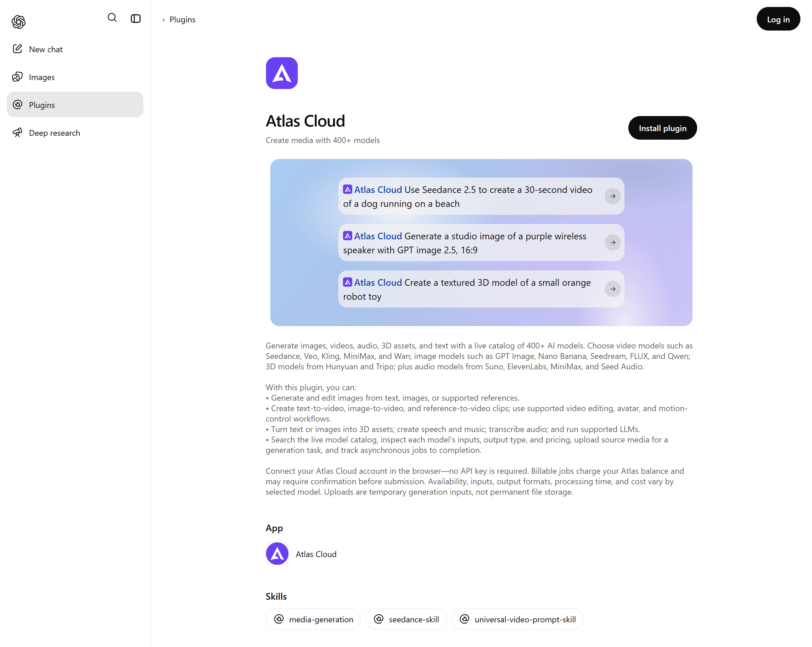The width and height of the screenshot is (812, 647).
Task: Click arrow on purple wireless speaker prompt
Action: pyautogui.click(x=613, y=242)
